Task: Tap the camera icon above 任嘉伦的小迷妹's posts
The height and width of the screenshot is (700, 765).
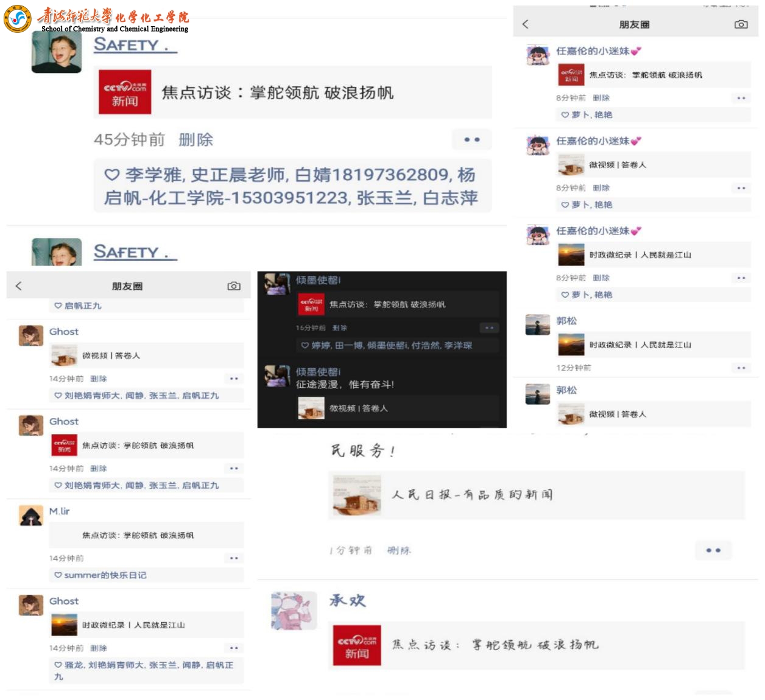Action: pos(741,24)
